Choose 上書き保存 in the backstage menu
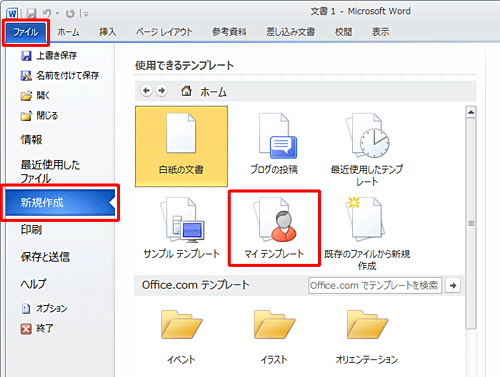This screenshot has height=377, width=500. point(49,55)
